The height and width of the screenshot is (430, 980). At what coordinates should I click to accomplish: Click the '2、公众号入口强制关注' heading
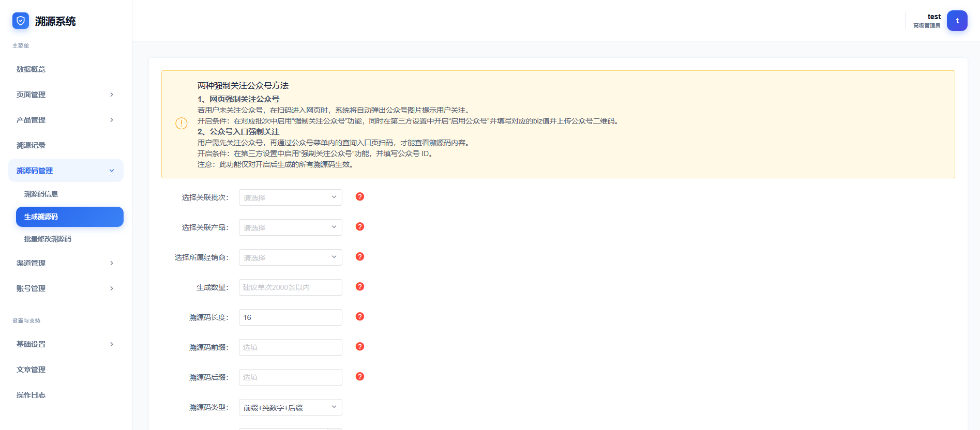point(238,131)
